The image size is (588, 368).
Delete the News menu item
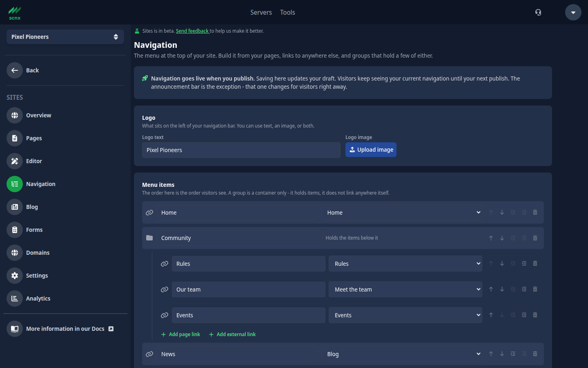(535, 354)
